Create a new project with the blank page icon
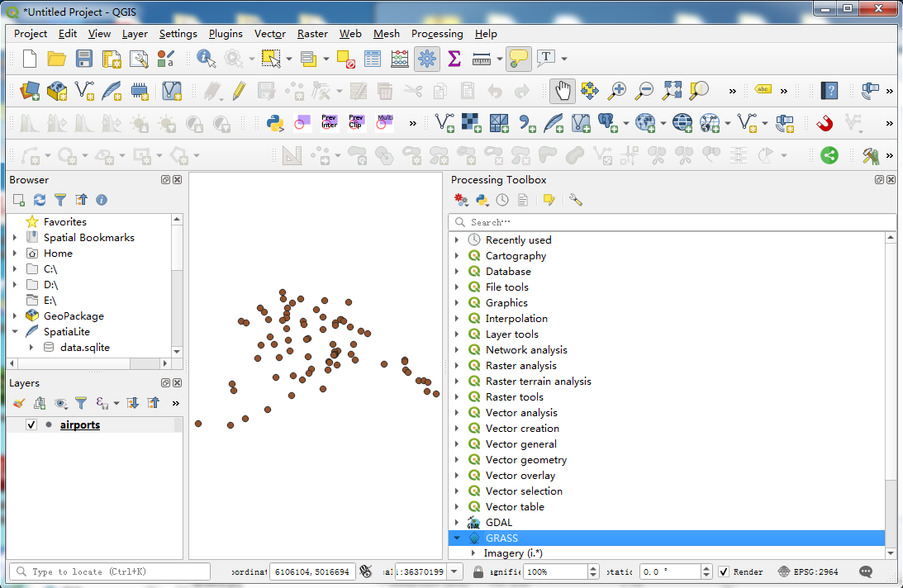 click(30, 59)
